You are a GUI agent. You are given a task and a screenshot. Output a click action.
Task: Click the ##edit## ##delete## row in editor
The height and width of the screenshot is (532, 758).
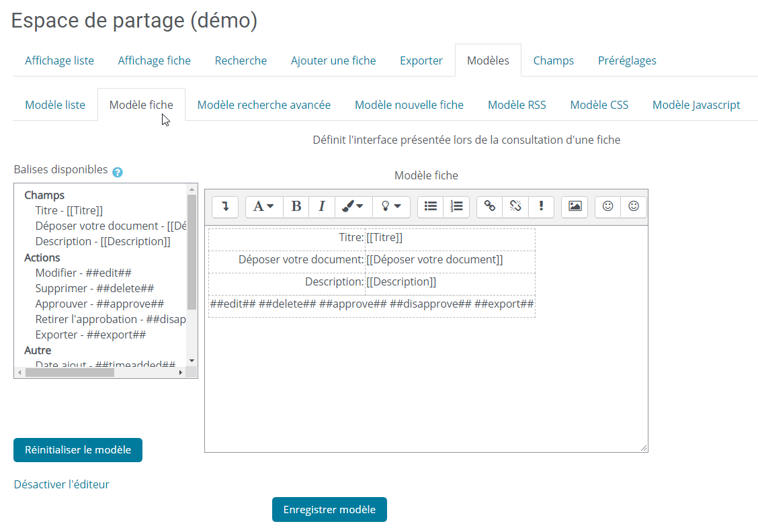click(x=372, y=306)
